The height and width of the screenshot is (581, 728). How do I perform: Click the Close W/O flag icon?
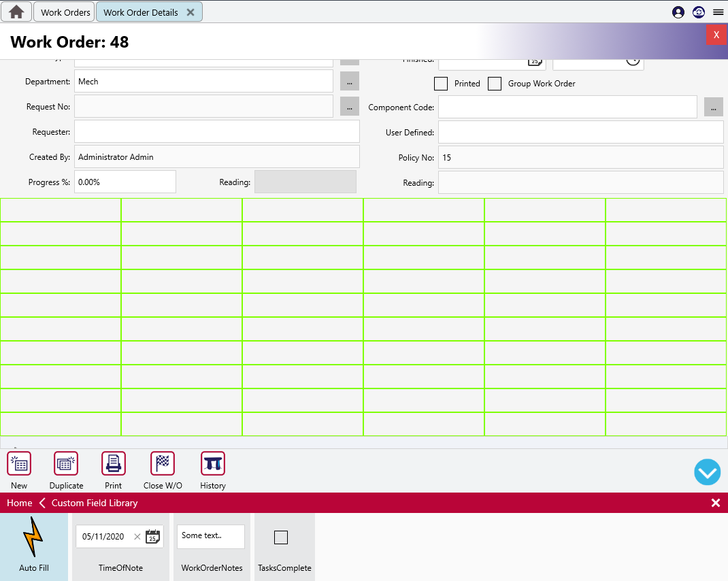[163, 464]
